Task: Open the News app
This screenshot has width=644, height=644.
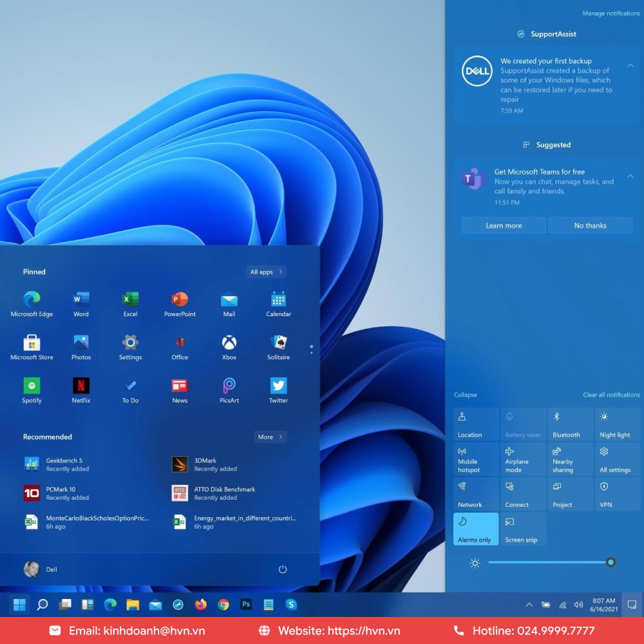Action: tap(180, 390)
